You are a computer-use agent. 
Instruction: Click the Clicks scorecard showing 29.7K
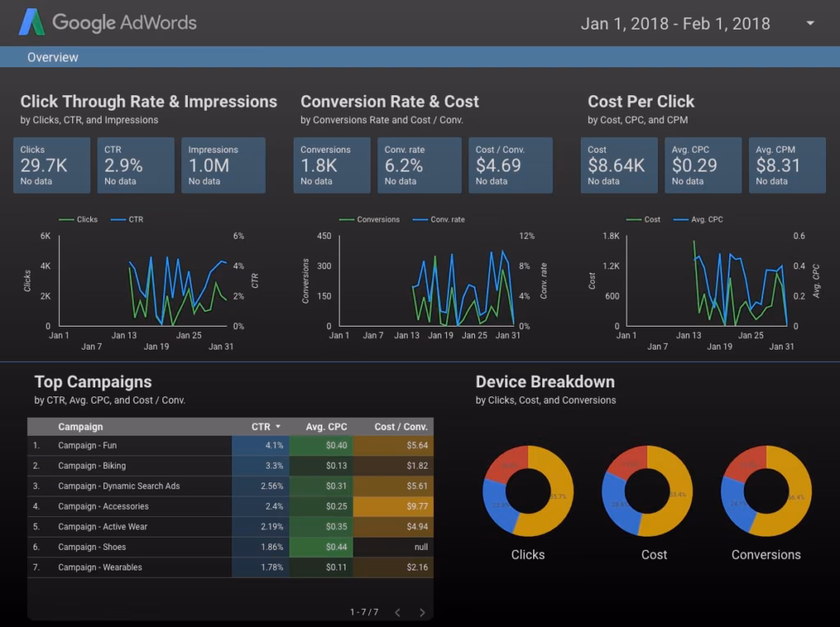click(51, 165)
